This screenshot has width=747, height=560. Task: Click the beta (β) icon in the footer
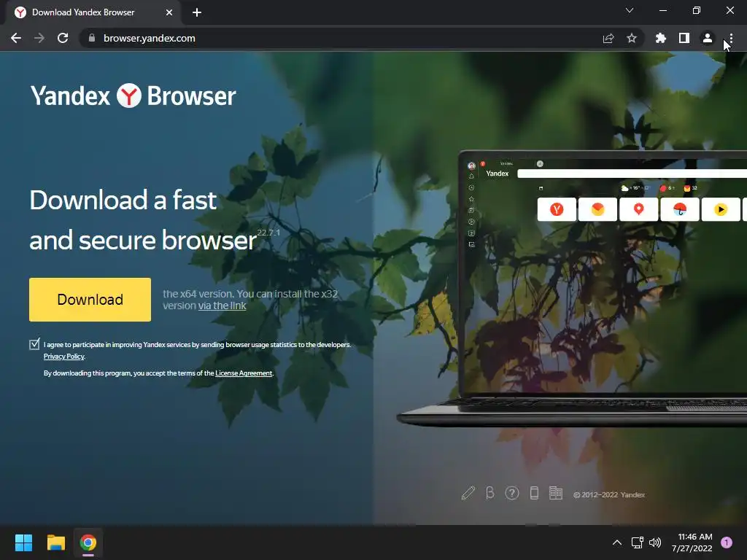click(489, 493)
